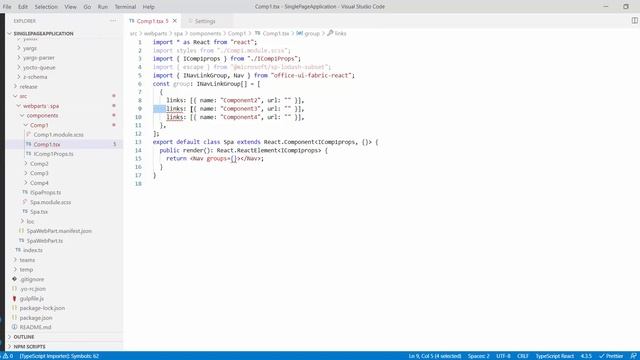
Task: Open README.md file
Action: click(35, 327)
